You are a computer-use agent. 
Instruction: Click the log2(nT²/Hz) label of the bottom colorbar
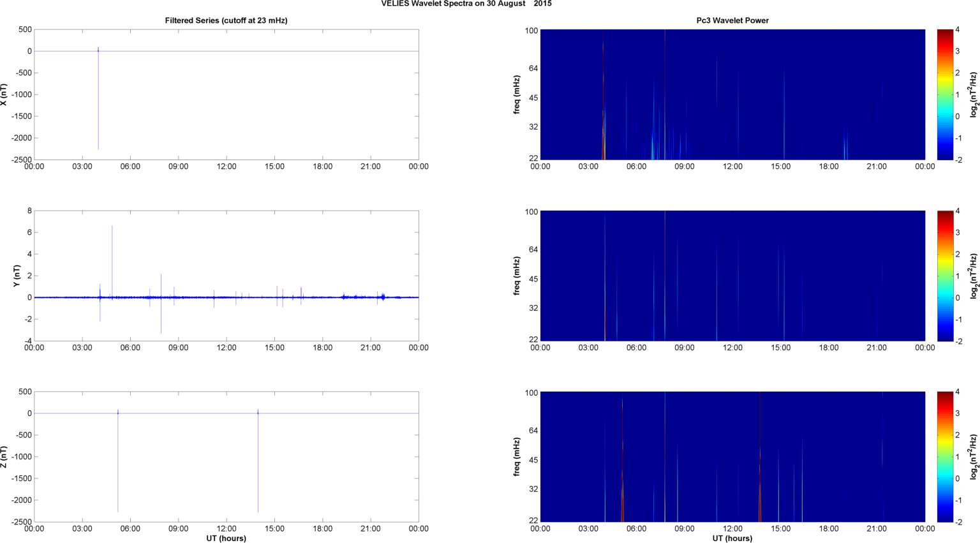[x=974, y=457]
